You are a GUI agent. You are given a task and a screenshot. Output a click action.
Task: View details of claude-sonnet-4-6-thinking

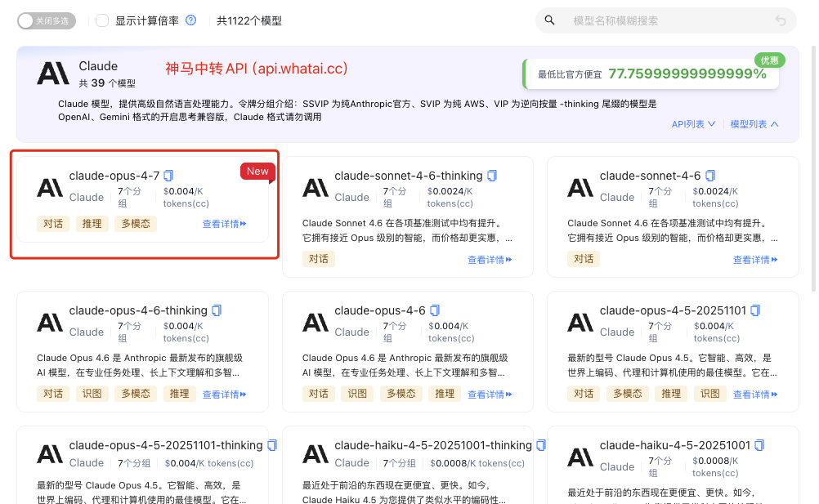click(x=490, y=259)
